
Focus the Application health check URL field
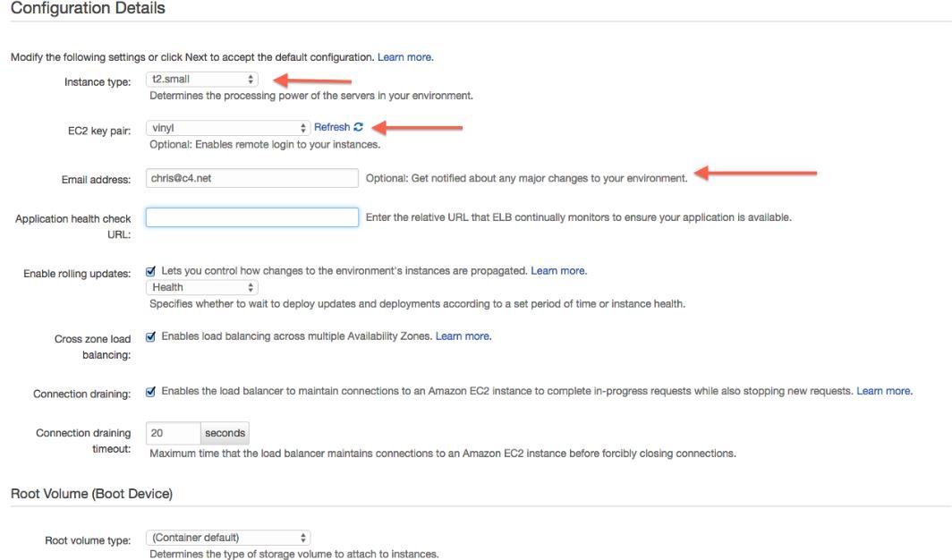tap(251, 218)
